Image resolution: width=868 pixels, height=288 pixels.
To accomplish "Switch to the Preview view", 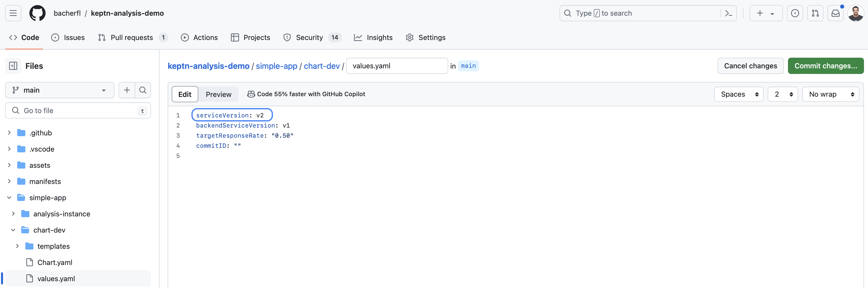I will point(218,94).
